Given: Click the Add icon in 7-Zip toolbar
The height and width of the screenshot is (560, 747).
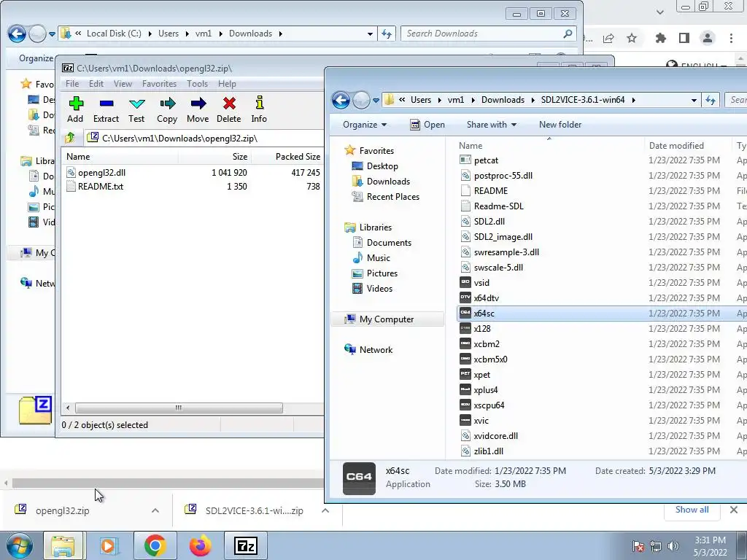Looking at the screenshot, I should (75, 110).
